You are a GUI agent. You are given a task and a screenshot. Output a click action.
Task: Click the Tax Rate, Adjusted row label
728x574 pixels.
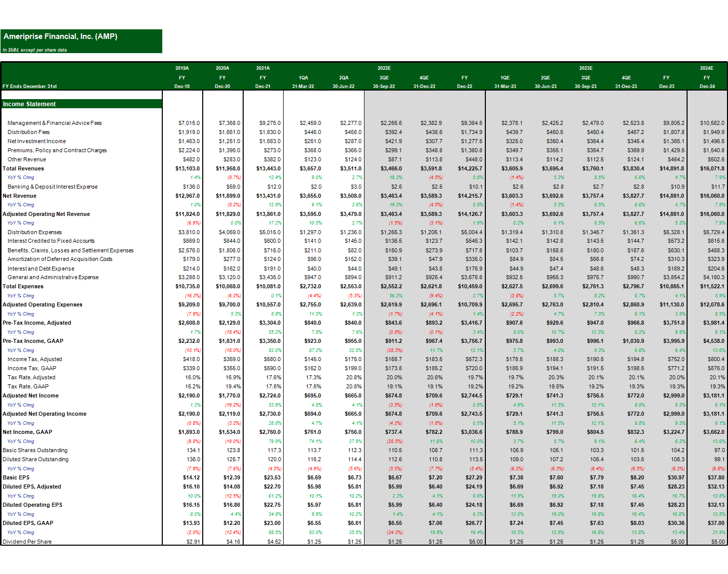pos(31,377)
